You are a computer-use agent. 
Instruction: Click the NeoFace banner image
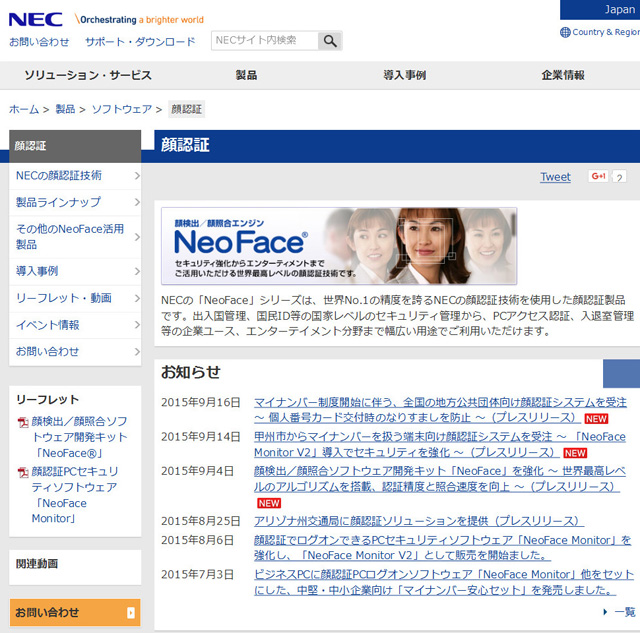[339, 246]
